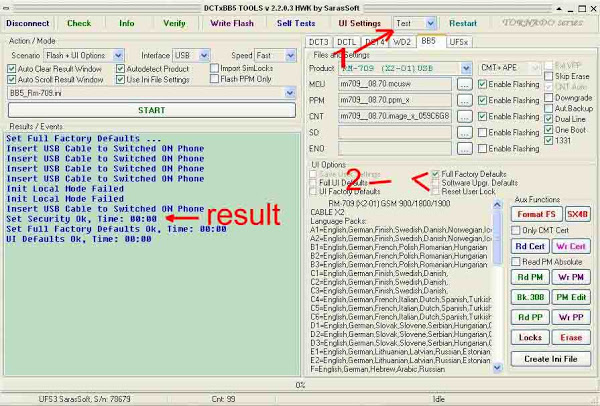Toggle the Dual Line checkbox

(x=548, y=119)
